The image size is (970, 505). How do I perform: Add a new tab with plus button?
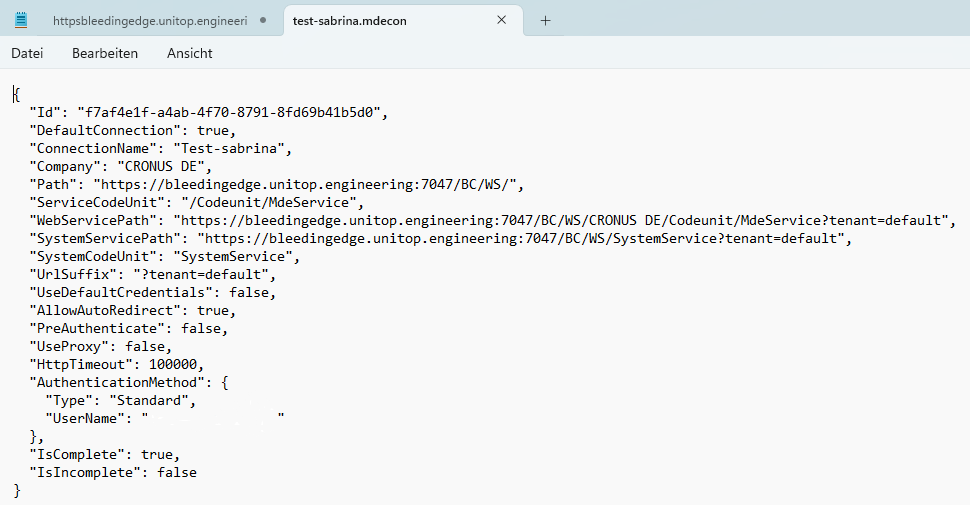[x=545, y=20]
